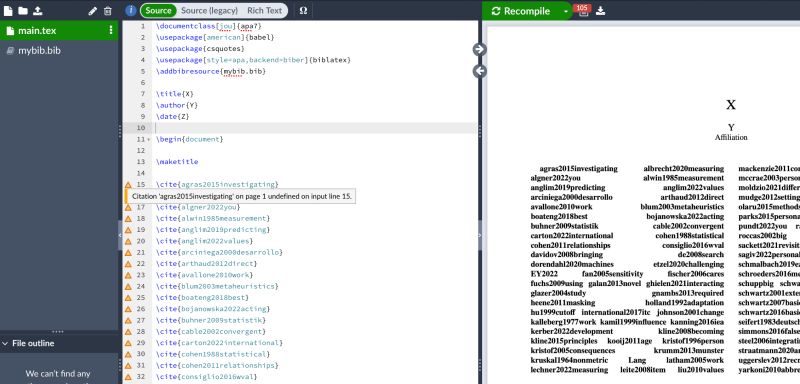
Task: Switch editor to Rich Text mode
Action: click(264, 10)
